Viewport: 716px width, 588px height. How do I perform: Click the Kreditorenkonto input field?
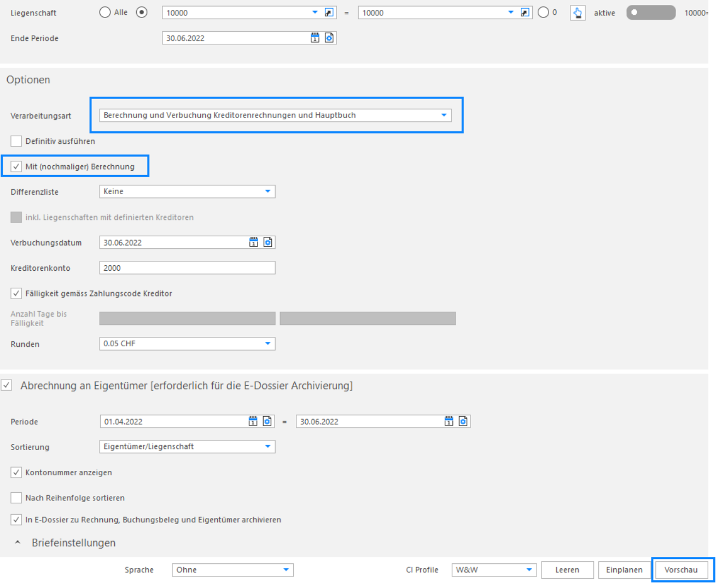point(187,267)
